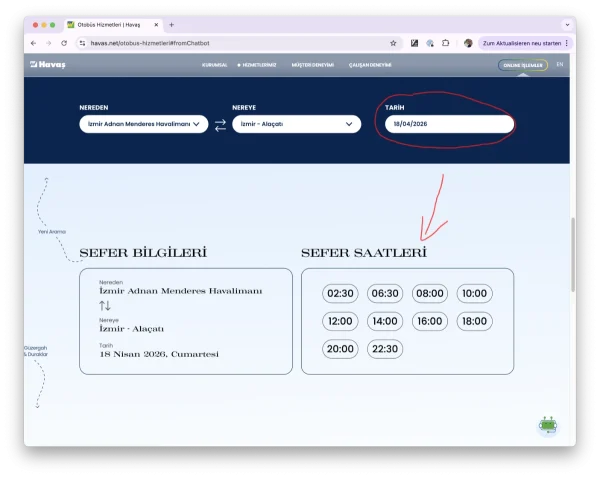Select the 14:00 departure time
This screenshot has height=478, width=600.
pos(385,321)
